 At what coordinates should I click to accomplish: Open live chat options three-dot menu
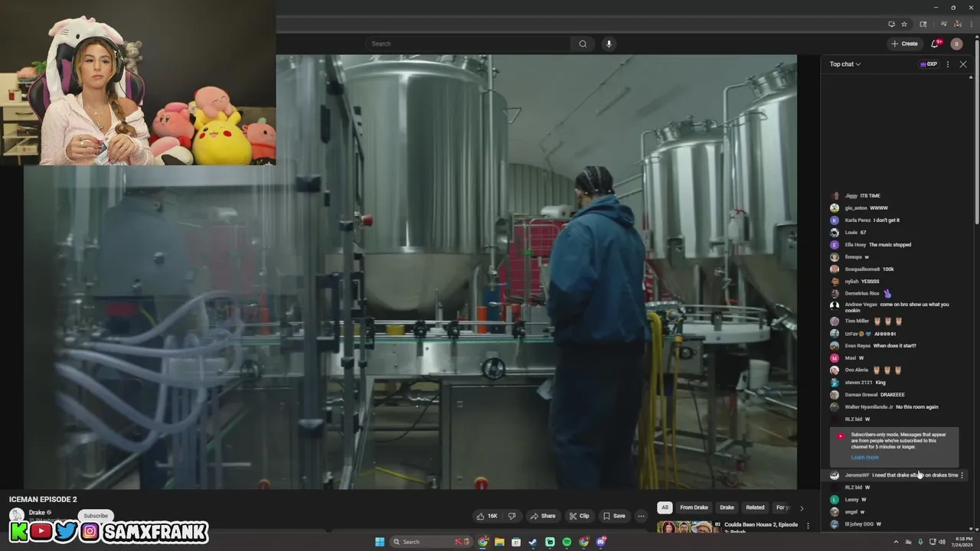click(x=948, y=64)
